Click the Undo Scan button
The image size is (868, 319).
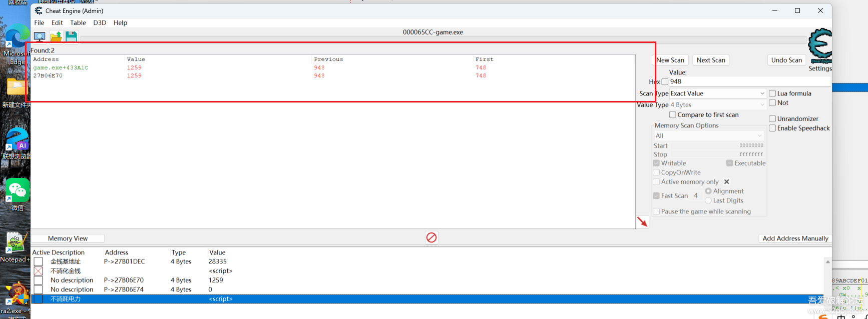point(786,60)
